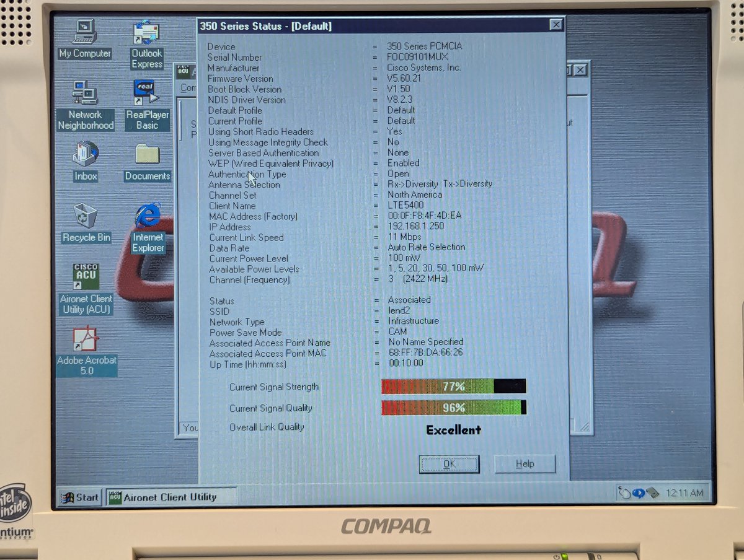Click the channel value 3 (2422 MHz)
This screenshot has width=744, height=560.
[418, 279]
